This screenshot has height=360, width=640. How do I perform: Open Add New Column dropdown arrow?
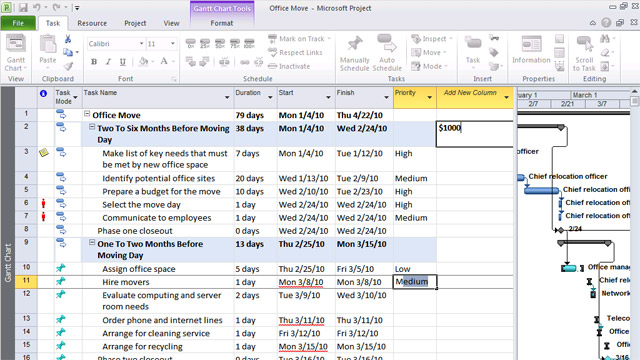coord(507,97)
